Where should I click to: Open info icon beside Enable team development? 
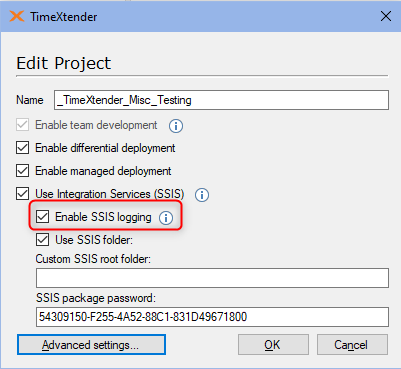[176, 126]
